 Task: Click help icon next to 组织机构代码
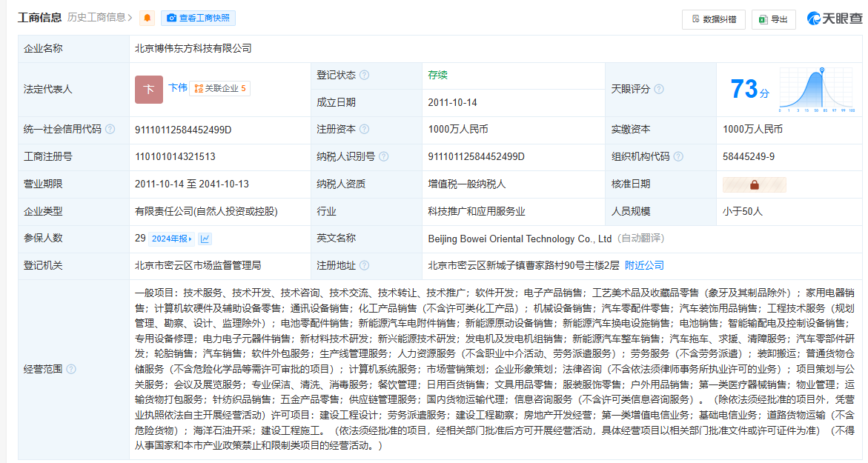[x=678, y=156]
